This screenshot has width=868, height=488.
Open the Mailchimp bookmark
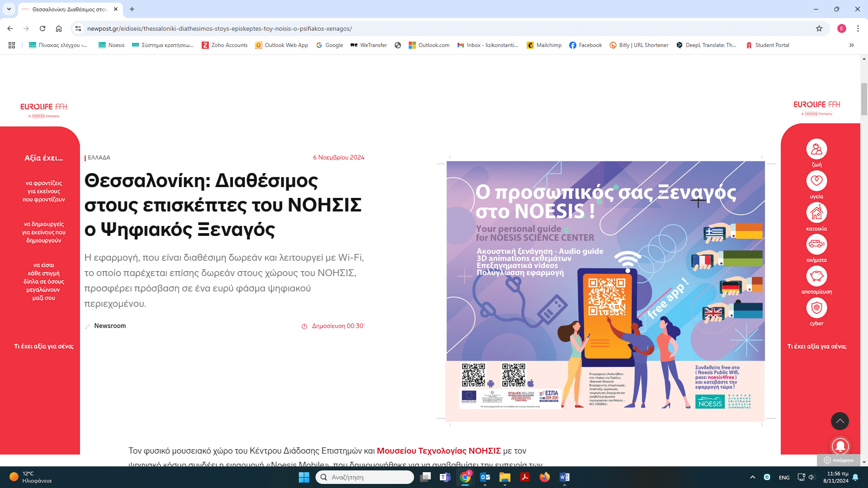click(544, 45)
